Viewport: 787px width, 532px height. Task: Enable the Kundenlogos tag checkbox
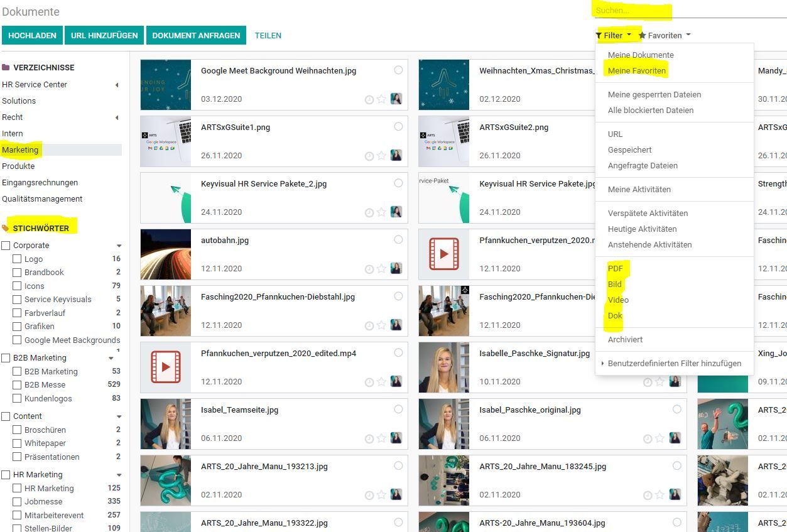(17, 399)
